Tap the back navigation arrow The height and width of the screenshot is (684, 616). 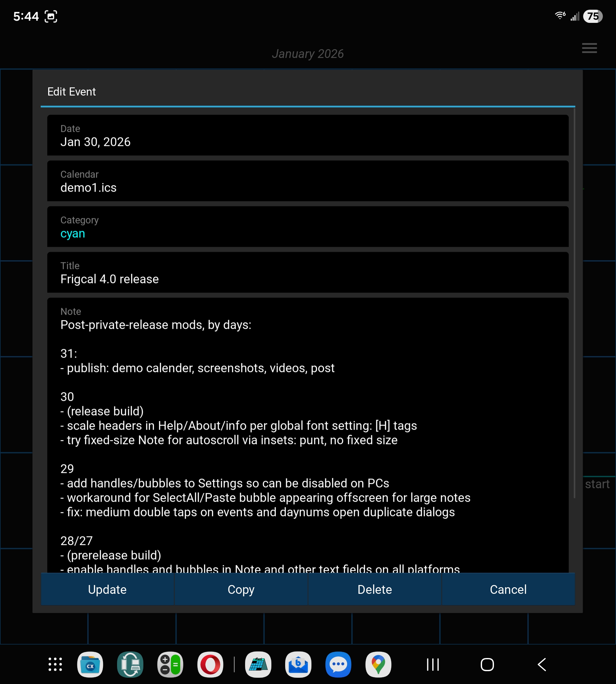(x=542, y=664)
